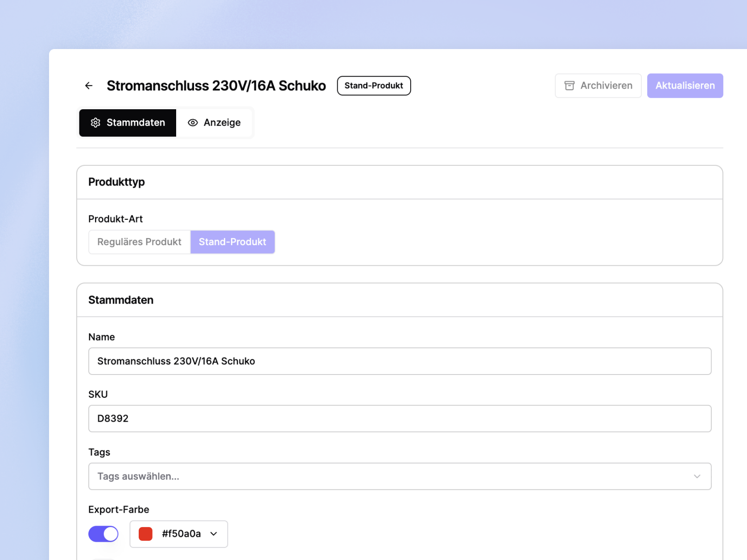This screenshot has height=560, width=747.
Task: Click the red color swatch
Action: [x=146, y=534]
